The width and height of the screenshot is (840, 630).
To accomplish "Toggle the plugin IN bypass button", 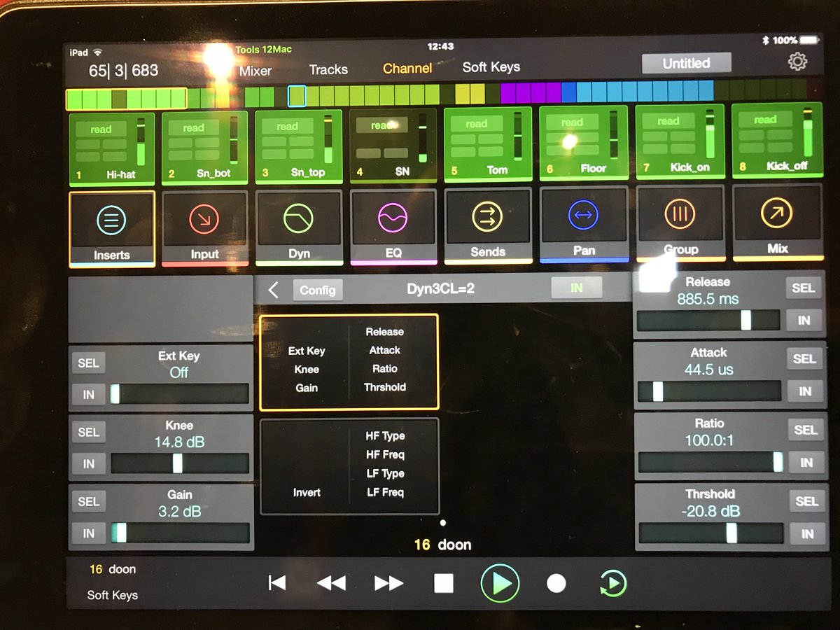I will pos(576,288).
